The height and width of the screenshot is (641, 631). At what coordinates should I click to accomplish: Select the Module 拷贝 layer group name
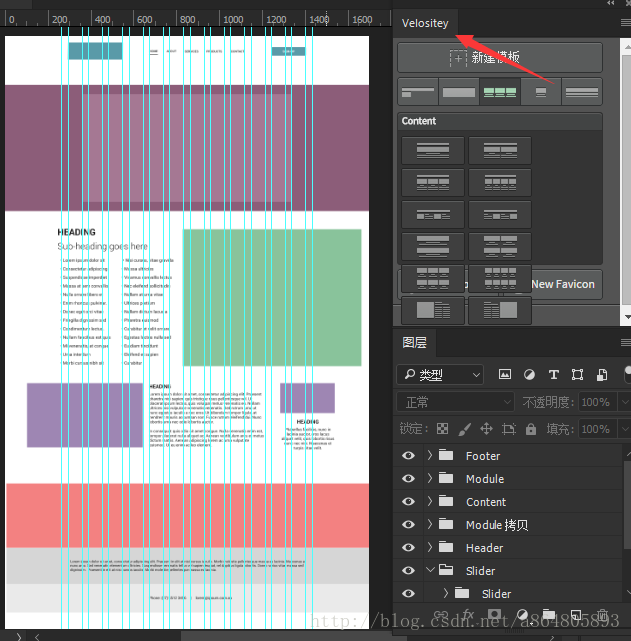[x=497, y=525]
